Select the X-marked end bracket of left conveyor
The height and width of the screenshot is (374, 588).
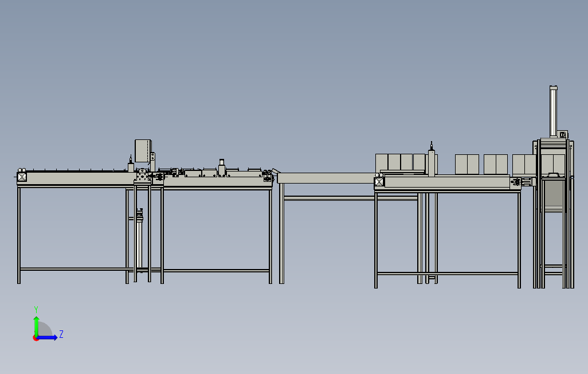pos(22,177)
